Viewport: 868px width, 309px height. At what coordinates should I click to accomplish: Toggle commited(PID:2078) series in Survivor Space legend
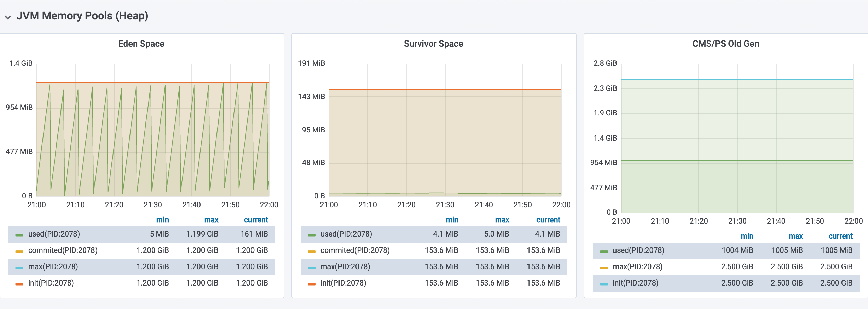pyautogui.click(x=355, y=250)
